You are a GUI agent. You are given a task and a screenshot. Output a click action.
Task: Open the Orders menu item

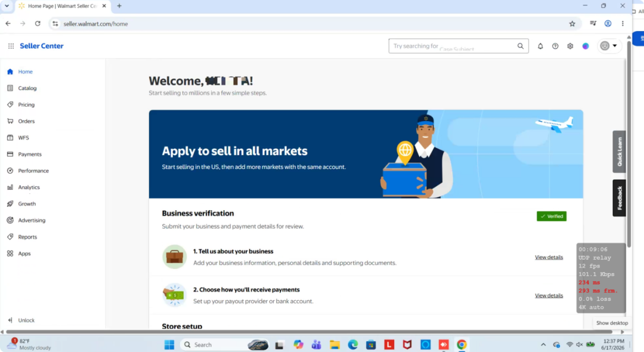click(x=26, y=121)
